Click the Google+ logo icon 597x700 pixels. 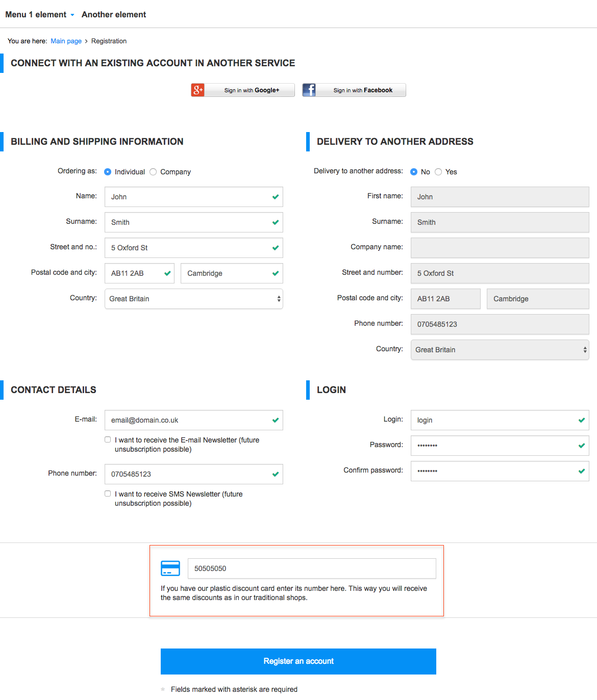pos(198,90)
